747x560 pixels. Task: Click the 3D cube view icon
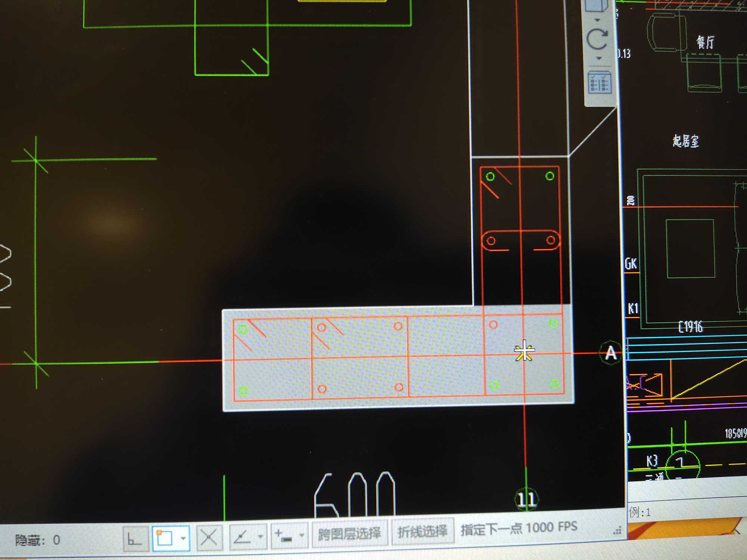click(x=596, y=6)
